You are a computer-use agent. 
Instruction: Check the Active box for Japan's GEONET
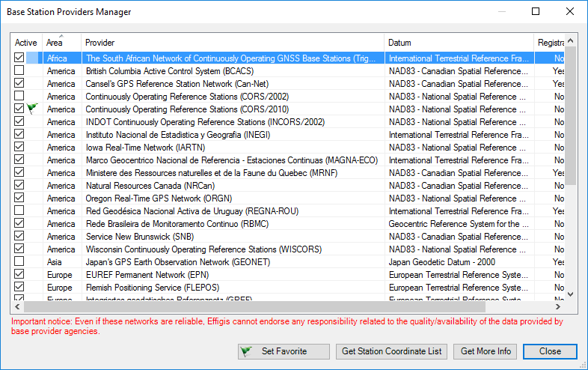[19, 262]
